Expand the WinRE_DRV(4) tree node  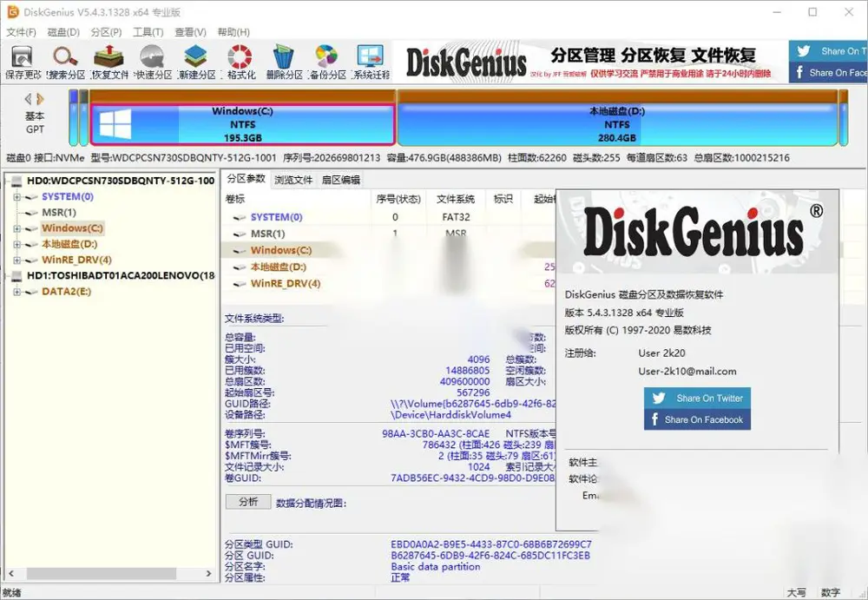pos(17,260)
